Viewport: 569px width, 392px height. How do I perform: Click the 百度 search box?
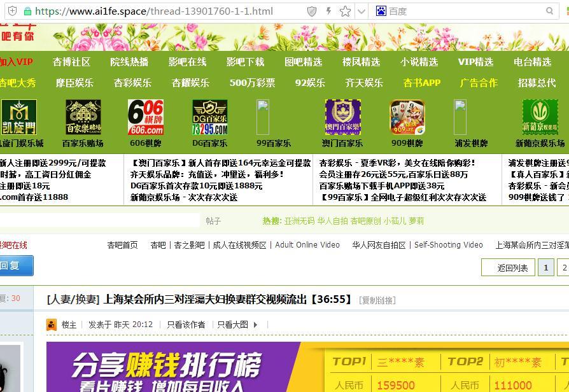click(465, 11)
